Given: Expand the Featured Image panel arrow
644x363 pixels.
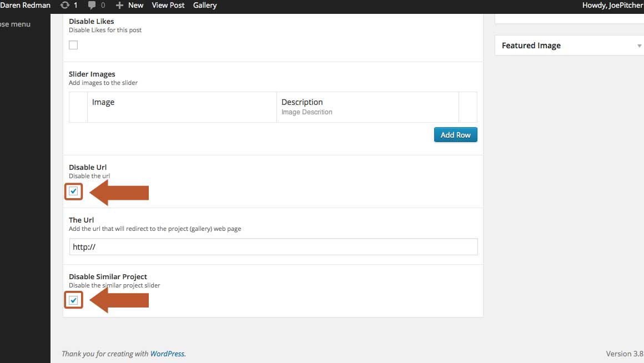Looking at the screenshot, I should [639, 46].
